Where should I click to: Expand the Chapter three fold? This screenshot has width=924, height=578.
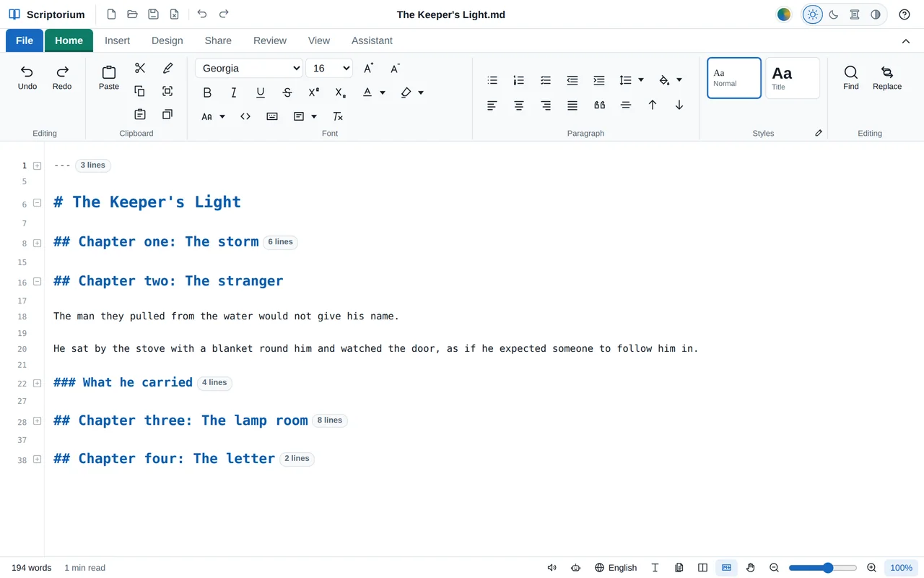38,421
